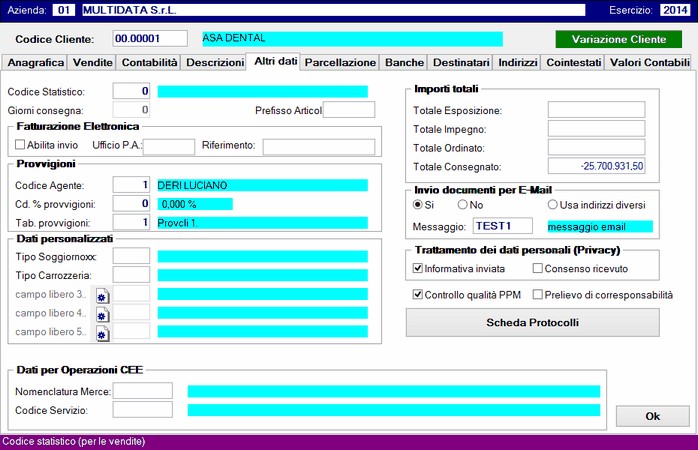Open Scheda Protocolli
The image size is (698, 450).
coord(532,323)
